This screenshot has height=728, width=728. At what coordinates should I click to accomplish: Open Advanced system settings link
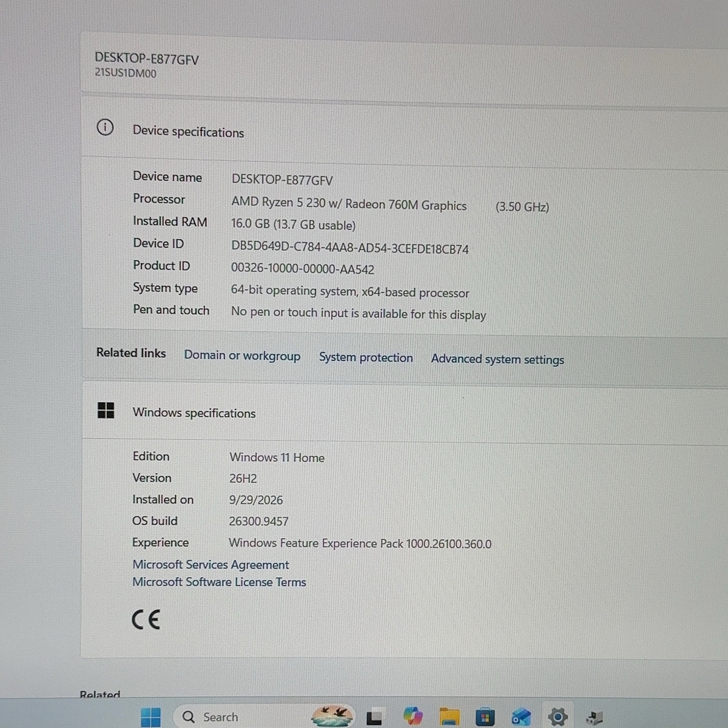point(497,359)
